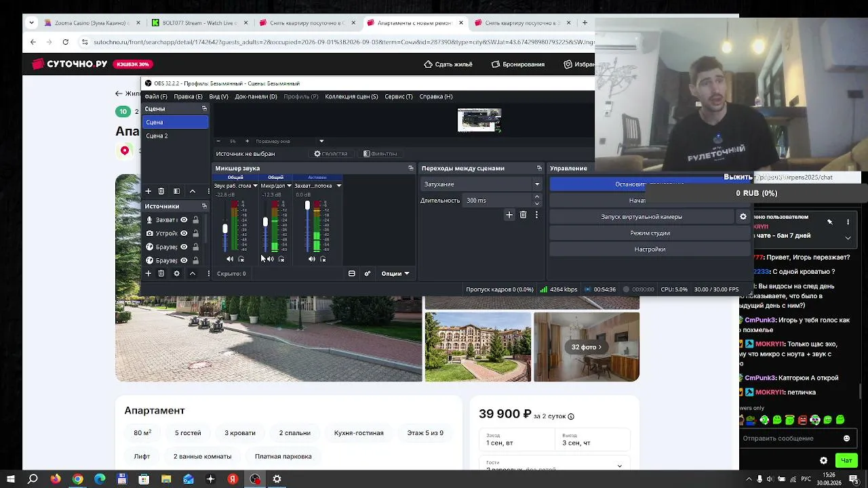Remove selected source with trash icon
This screenshot has width=868, height=488.
pos(161,273)
